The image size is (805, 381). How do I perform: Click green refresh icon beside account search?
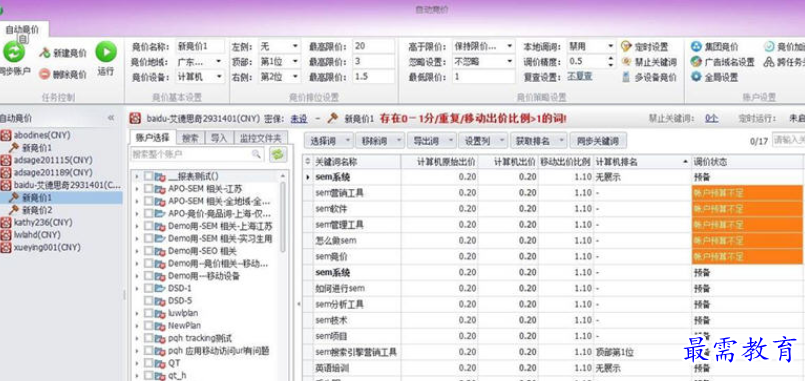tap(278, 154)
